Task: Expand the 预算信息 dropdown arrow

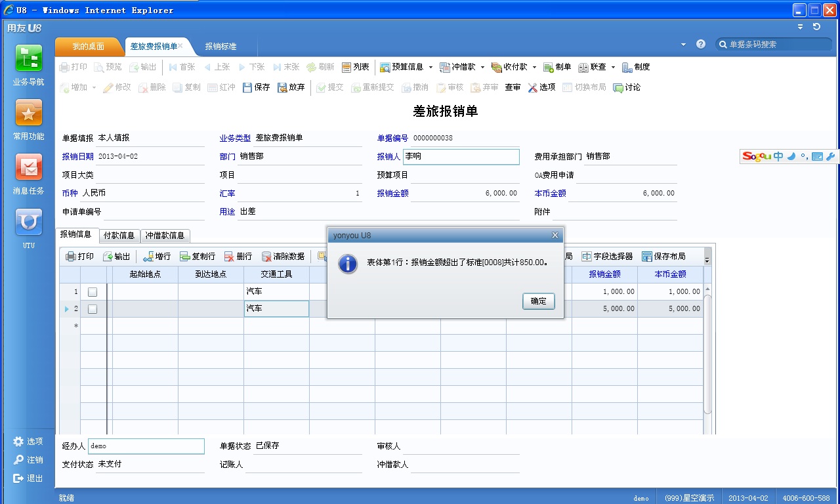Action: 430,67
